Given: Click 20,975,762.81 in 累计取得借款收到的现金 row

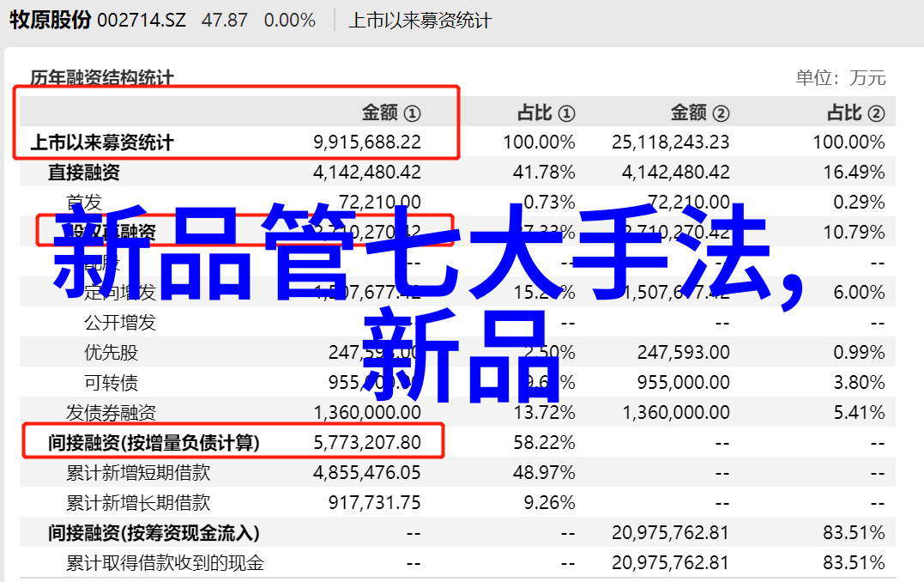Looking at the screenshot, I should [x=671, y=563].
